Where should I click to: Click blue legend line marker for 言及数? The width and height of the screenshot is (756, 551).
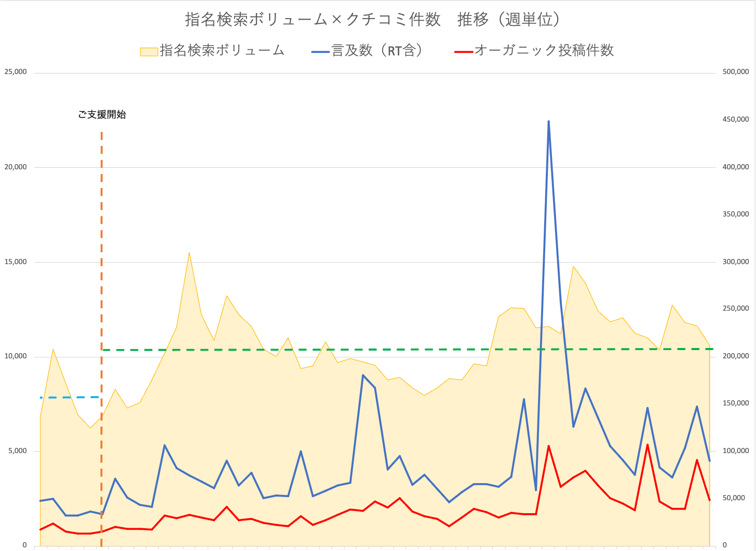(x=321, y=51)
